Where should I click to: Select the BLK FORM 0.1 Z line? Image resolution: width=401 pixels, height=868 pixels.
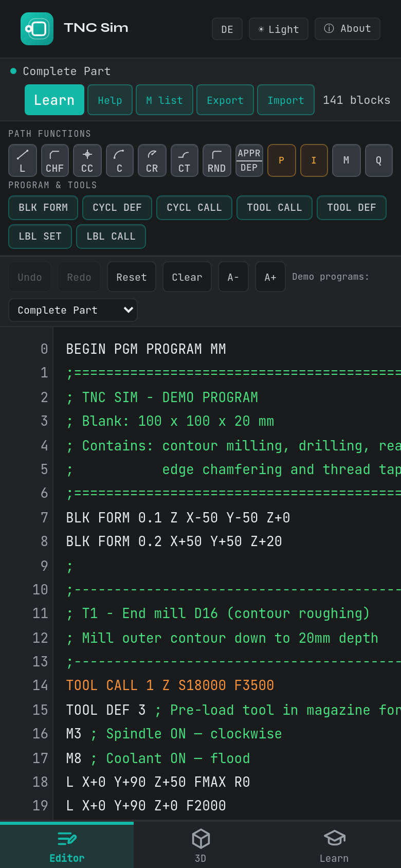(x=178, y=518)
